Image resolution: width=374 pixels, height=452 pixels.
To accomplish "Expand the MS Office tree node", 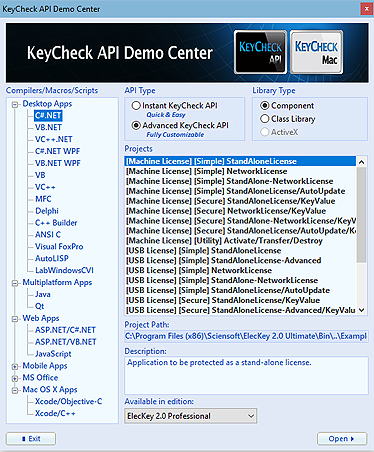I will point(15,379).
